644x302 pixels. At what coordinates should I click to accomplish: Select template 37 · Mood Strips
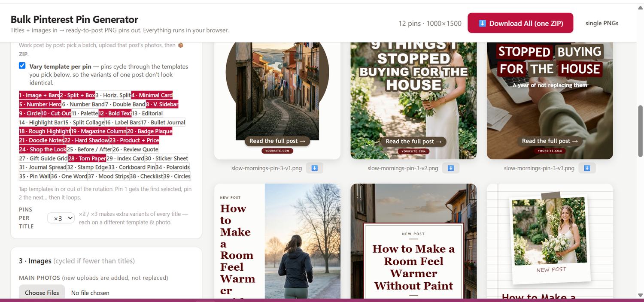pos(108,176)
